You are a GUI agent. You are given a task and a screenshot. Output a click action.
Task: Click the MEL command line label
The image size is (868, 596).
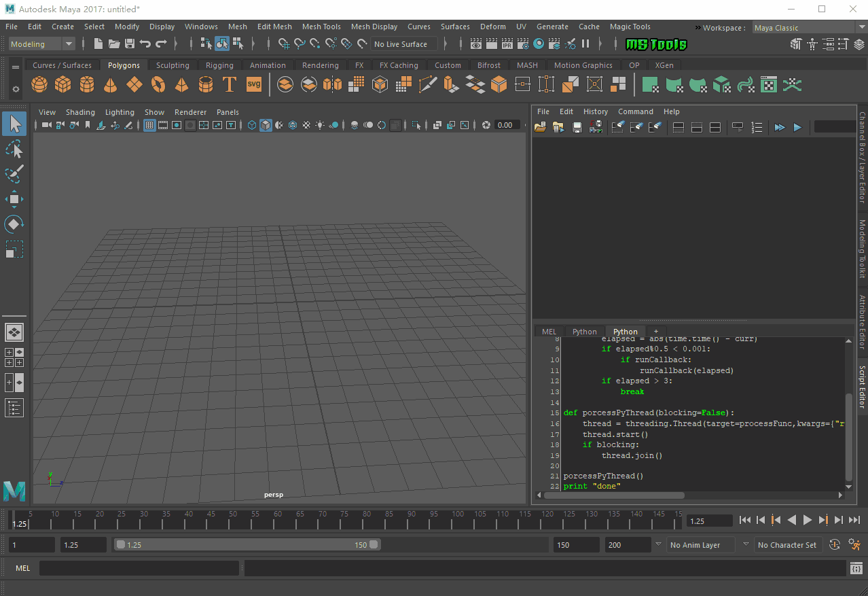(22, 568)
